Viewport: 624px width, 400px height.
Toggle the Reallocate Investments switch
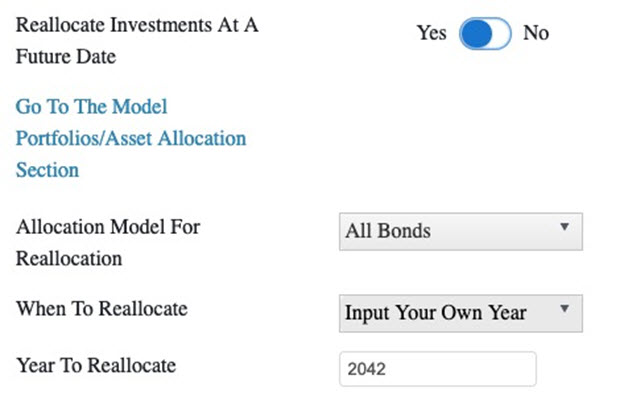(486, 33)
